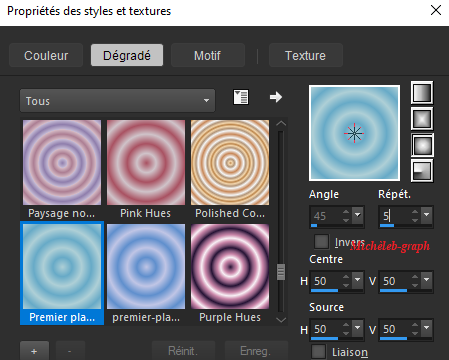Image resolution: width=449 pixels, height=360 pixels.
Task: Switch to the Couleur tab
Action: (x=46, y=55)
